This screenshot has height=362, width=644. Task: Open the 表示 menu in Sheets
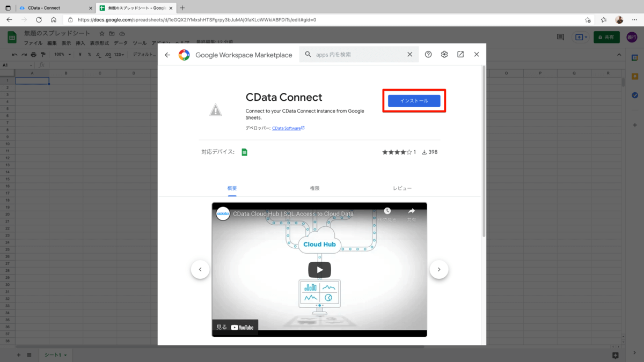click(66, 43)
